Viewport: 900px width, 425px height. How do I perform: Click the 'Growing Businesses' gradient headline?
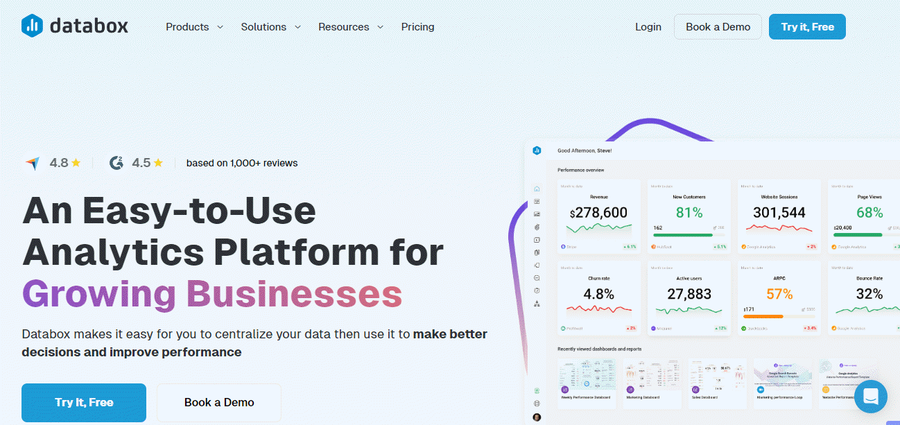point(212,295)
